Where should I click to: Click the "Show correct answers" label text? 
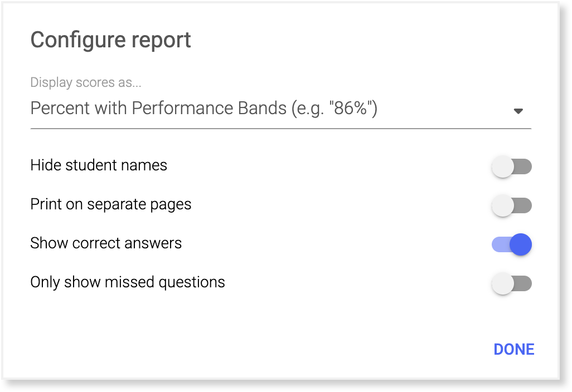(x=106, y=243)
